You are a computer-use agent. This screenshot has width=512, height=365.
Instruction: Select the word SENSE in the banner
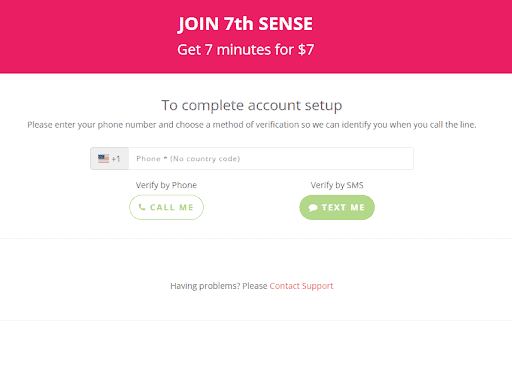pos(286,24)
